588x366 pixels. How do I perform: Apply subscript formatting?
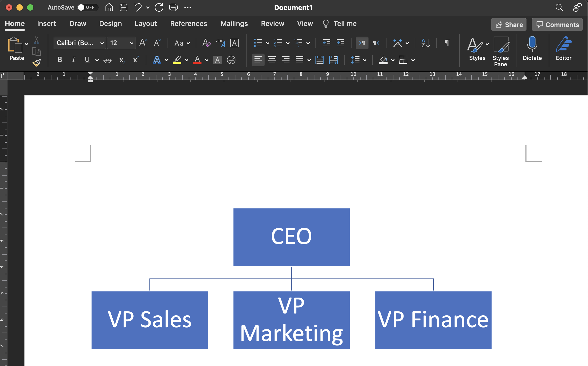pyautogui.click(x=122, y=60)
